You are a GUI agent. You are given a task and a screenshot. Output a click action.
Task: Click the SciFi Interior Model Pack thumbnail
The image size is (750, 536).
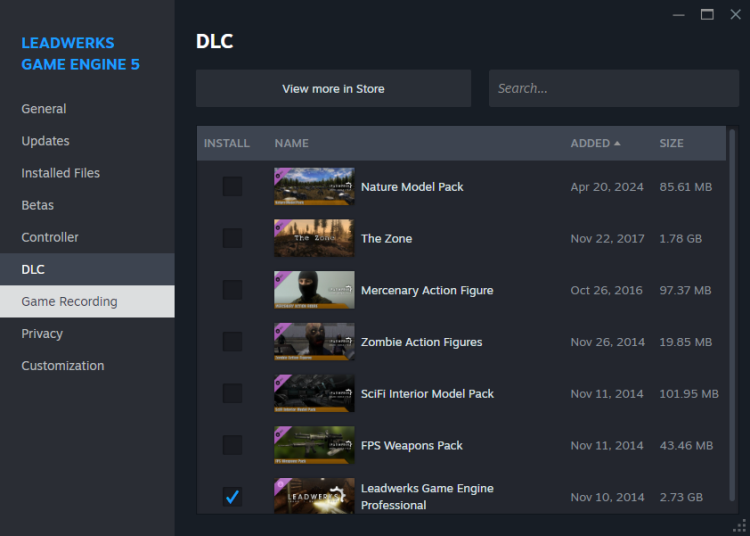pyautogui.click(x=314, y=394)
